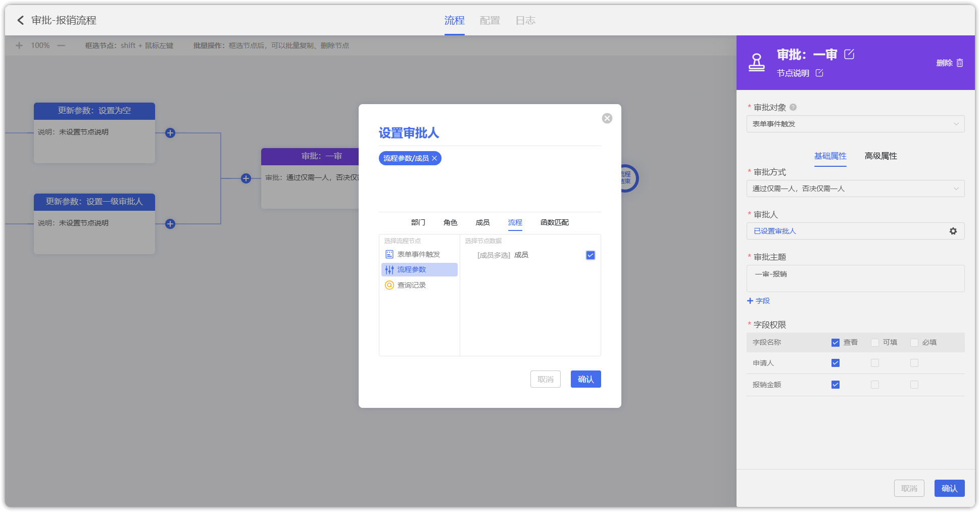This screenshot has width=980, height=512.
Task: Click the + 字段 link
Action: (x=758, y=301)
